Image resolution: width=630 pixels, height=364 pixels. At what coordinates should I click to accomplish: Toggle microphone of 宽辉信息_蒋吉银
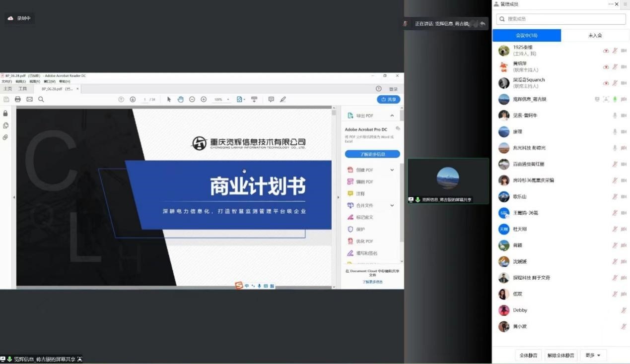tap(615, 99)
